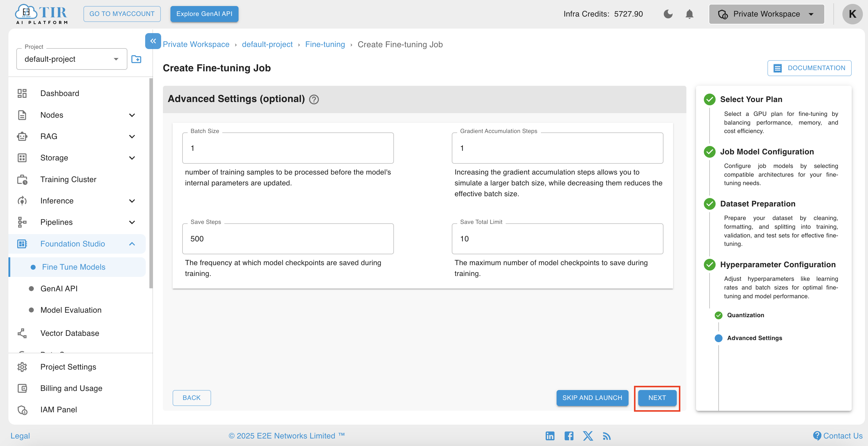Expand the Nodes menu chevron

coord(132,115)
